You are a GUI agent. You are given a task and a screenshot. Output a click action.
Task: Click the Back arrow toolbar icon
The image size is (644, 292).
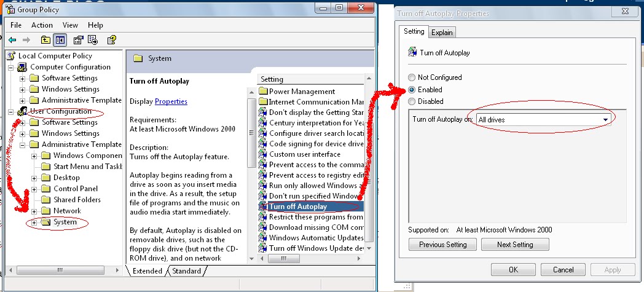[x=12, y=40]
